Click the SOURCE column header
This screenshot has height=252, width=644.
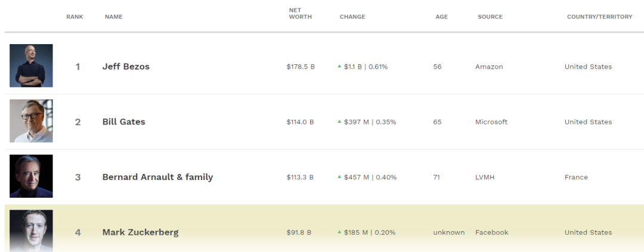[490, 17]
